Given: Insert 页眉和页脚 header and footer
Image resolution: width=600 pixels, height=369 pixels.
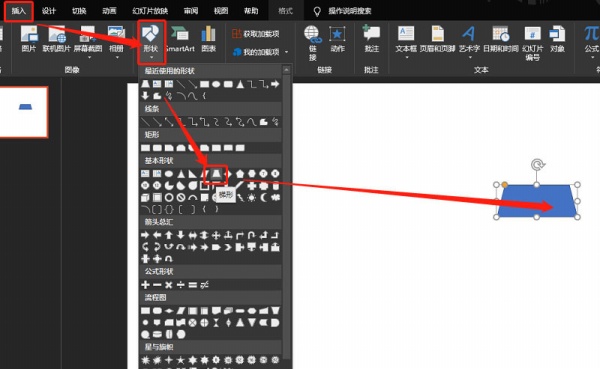Looking at the screenshot, I should pos(437,39).
